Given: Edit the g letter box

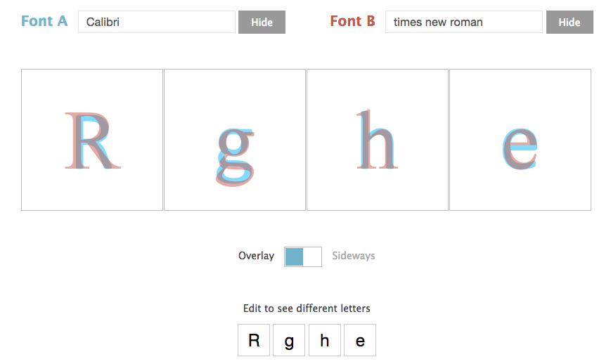Looking at the screenshot, I should click(289, 340).
